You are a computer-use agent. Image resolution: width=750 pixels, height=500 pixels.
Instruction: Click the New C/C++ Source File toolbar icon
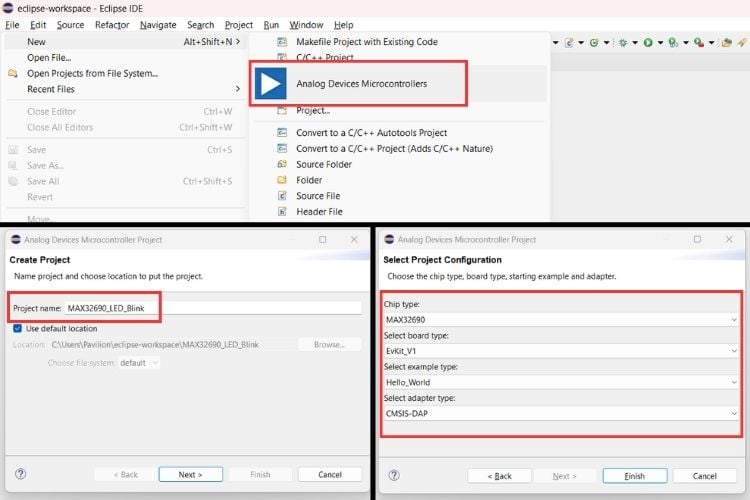[569, 43]
